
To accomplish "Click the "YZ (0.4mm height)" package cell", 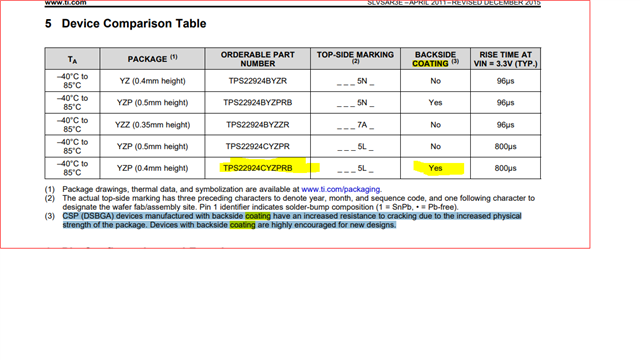I will click(x=152, y=81).
